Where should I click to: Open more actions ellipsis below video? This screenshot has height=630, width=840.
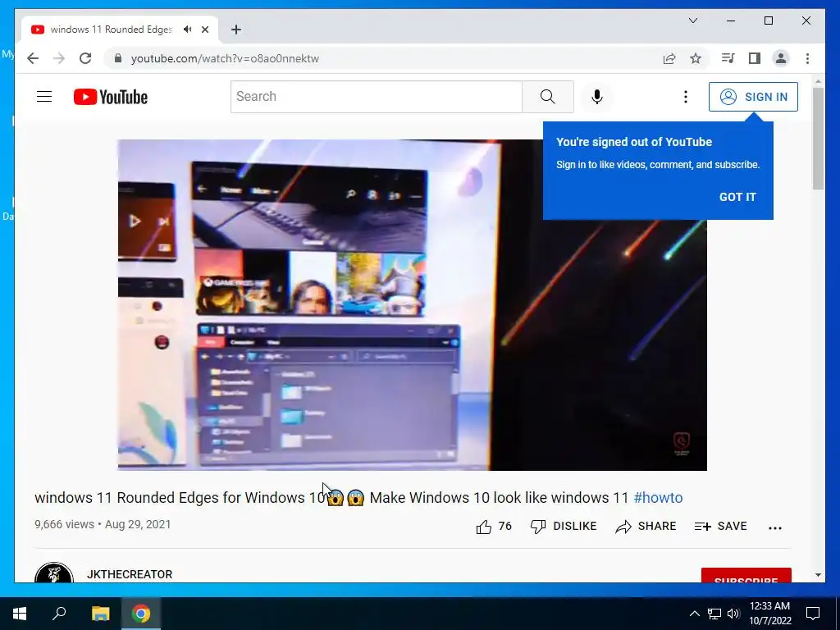click(774, 527)
